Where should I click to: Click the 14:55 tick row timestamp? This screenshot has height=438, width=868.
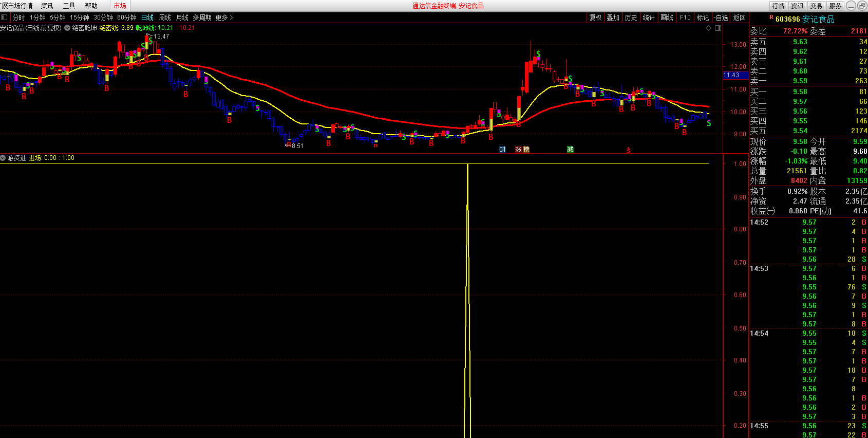click(x=759, y=426)
